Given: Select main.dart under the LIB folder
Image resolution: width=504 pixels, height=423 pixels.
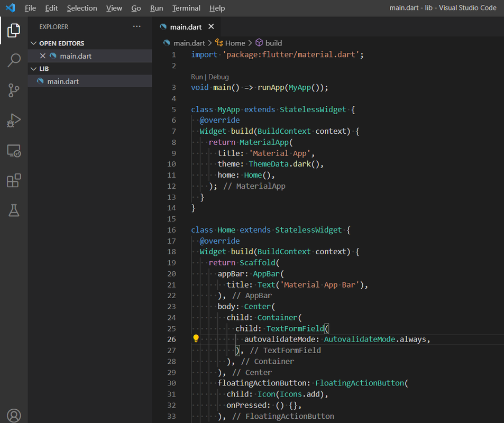Looking at the screenshot, I should [x=62, y=81].
